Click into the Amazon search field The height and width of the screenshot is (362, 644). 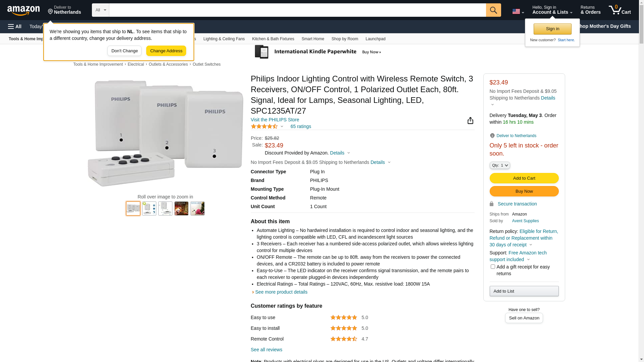pyautogui.click(x=297, y=10)
